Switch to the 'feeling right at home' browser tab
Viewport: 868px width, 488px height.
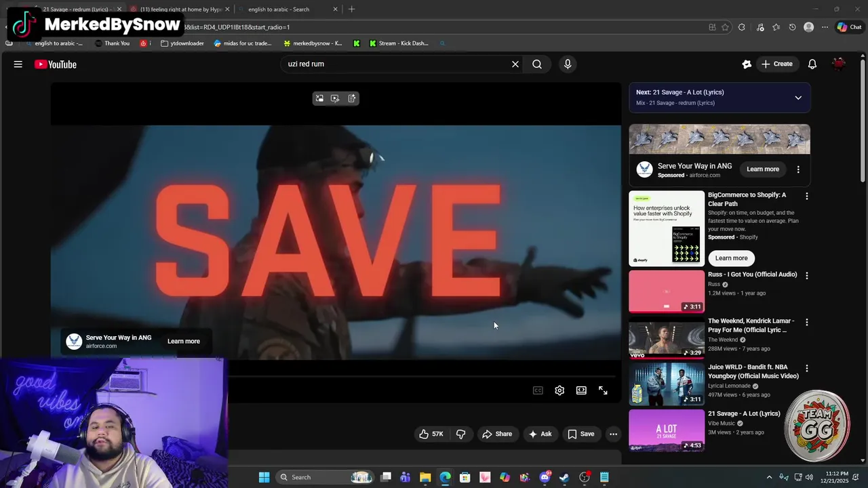(180, 9)
